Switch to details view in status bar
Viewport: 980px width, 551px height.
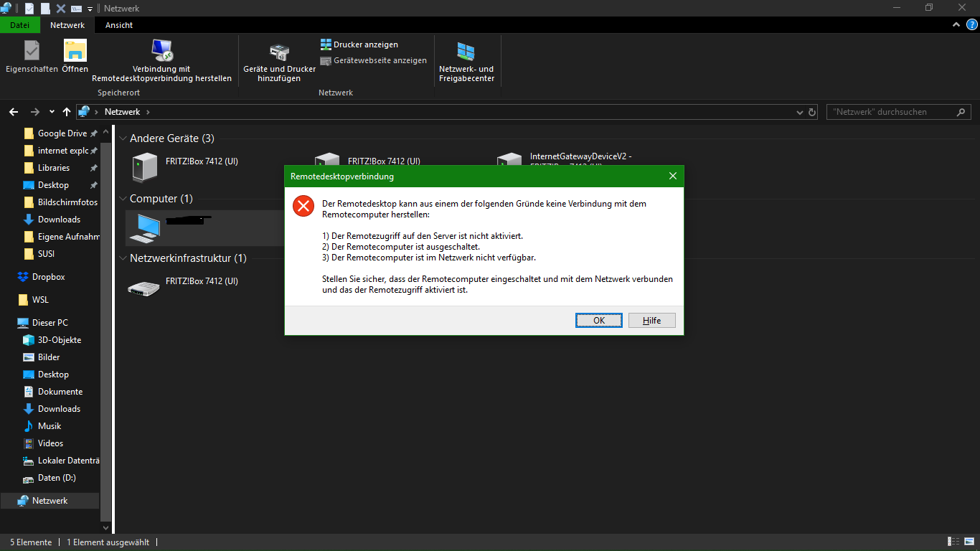[954, 542]
